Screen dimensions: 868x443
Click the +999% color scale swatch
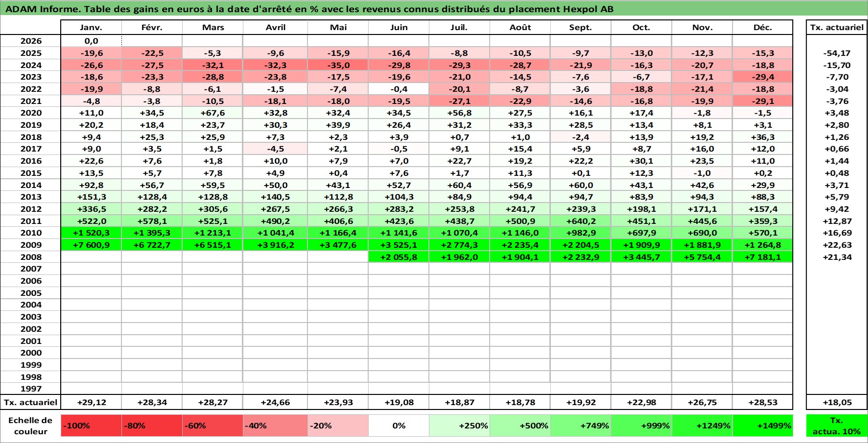642,426
